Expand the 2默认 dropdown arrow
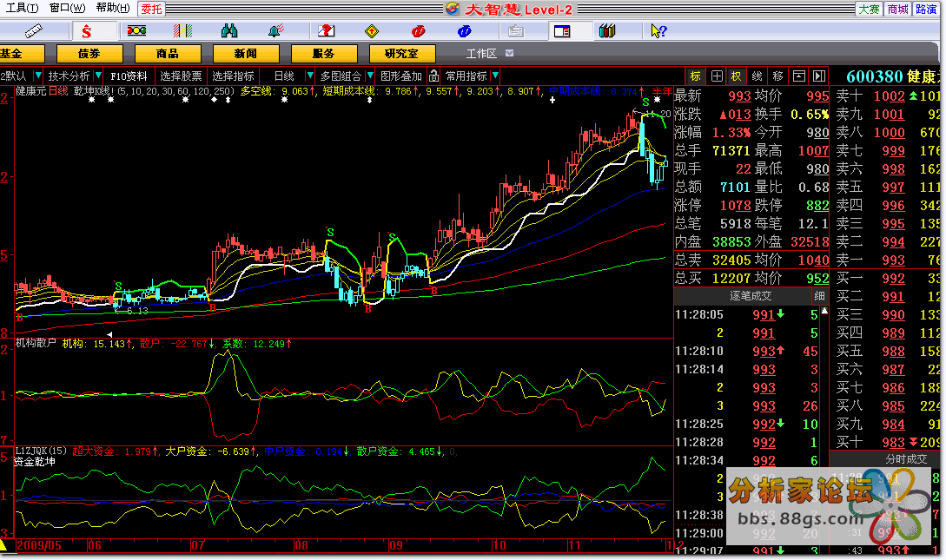 tap(38, 76)
